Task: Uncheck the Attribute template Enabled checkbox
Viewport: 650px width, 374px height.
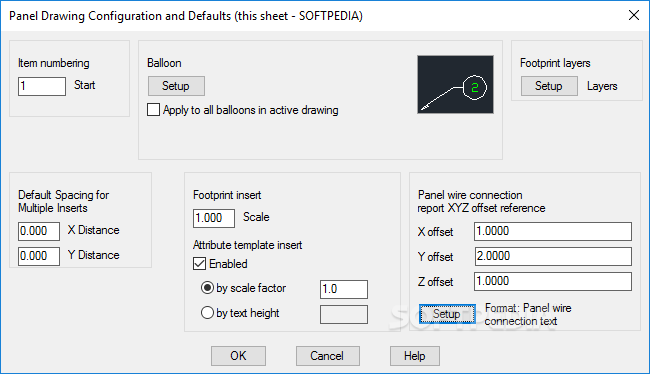Action: (199, 264)
